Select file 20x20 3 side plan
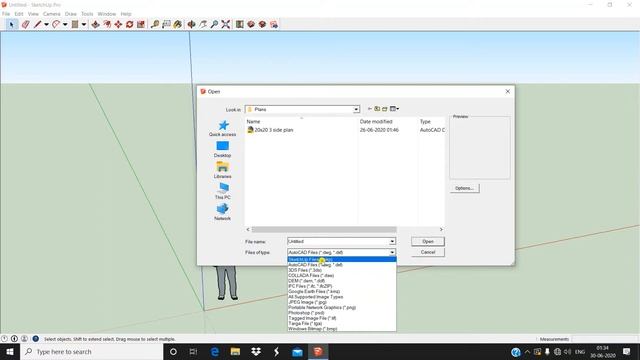The height and width of the screenshot is (360, 640). tap(270, 130)
